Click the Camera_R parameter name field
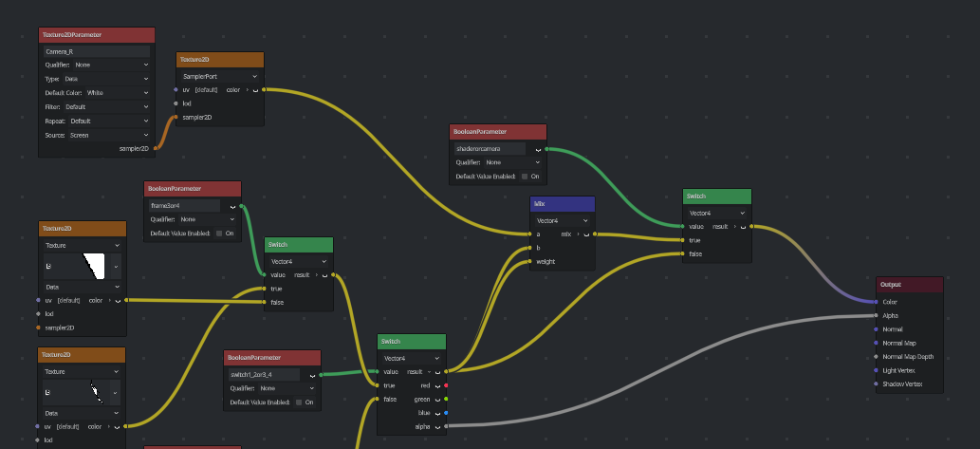The image size is (980, 449). pyautogui.click(x=97, y=52)
